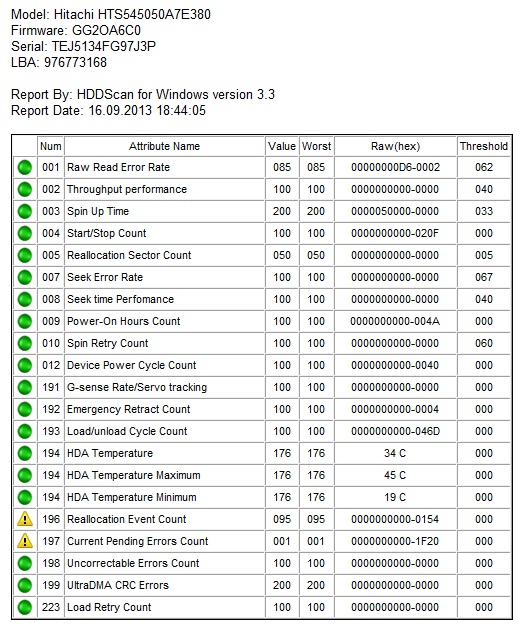Click the 34 C temperature raw value

click(x=395, y=453)
